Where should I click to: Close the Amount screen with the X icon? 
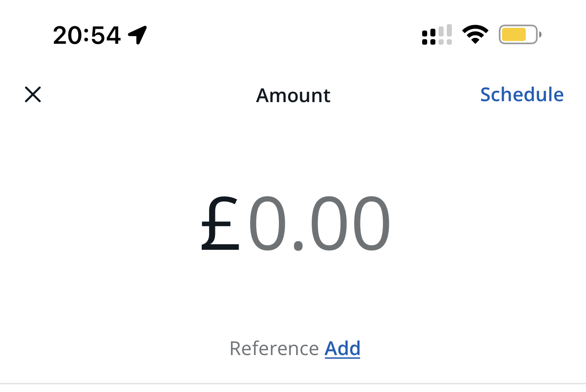tap(33, 95)
